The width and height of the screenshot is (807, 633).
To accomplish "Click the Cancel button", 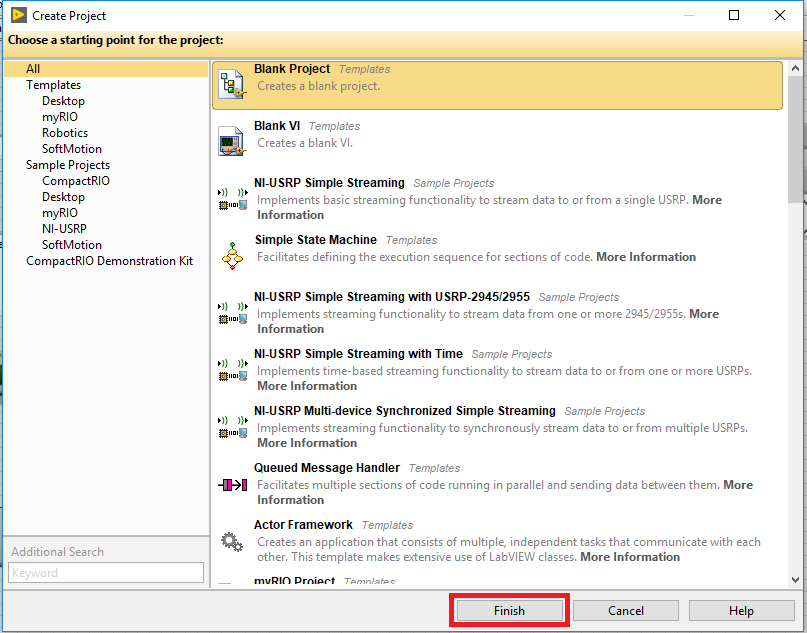I will pyautogui.click(x=626, y=611).
